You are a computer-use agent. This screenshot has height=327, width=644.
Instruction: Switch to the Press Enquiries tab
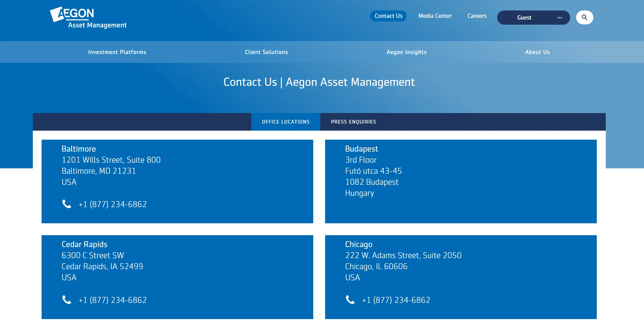click(x=353, y=122)
